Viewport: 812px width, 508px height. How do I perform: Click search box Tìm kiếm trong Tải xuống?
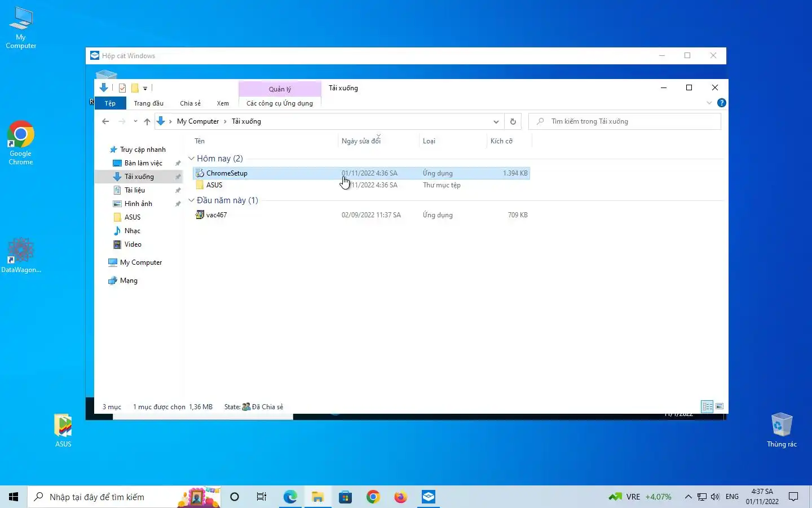[x=625, y=121]
